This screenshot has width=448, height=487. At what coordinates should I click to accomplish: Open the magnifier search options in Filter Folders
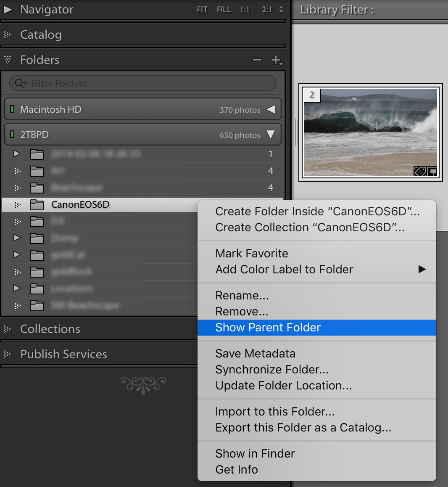[19, 83]
